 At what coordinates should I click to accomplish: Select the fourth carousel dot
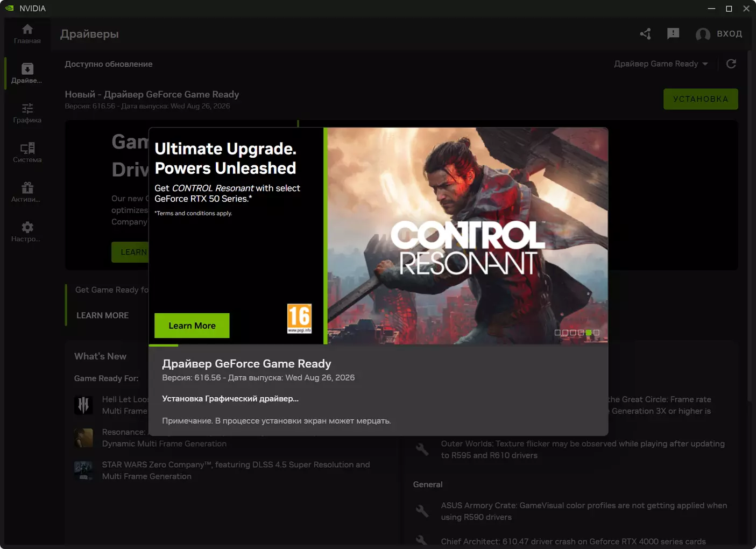(x=581, y=333)
